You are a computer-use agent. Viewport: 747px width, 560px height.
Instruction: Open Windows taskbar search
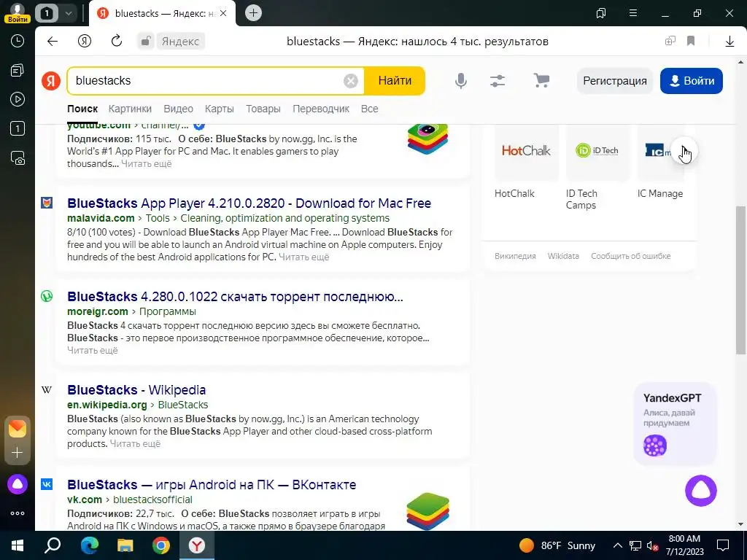click(x=53, y=545)
